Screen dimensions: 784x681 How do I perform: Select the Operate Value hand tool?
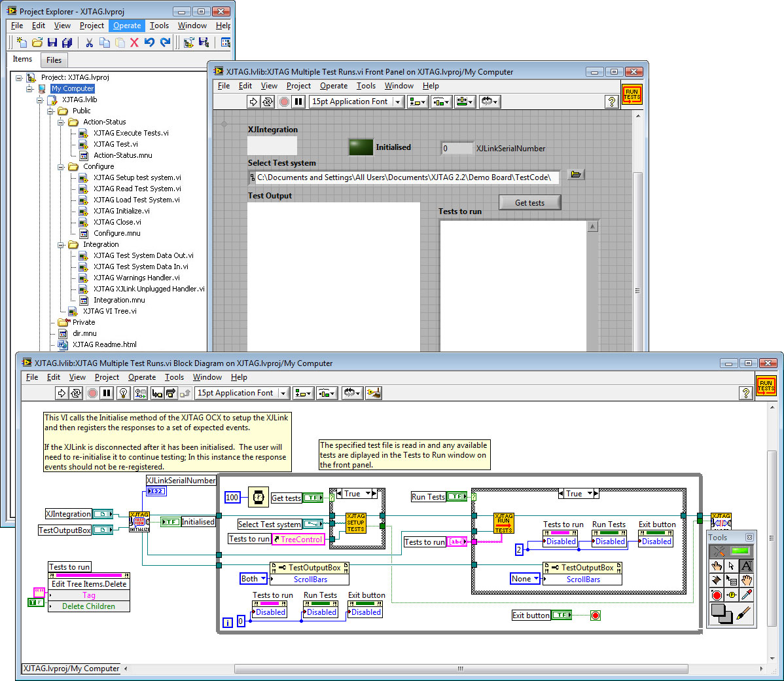click(x=717, y=566)
